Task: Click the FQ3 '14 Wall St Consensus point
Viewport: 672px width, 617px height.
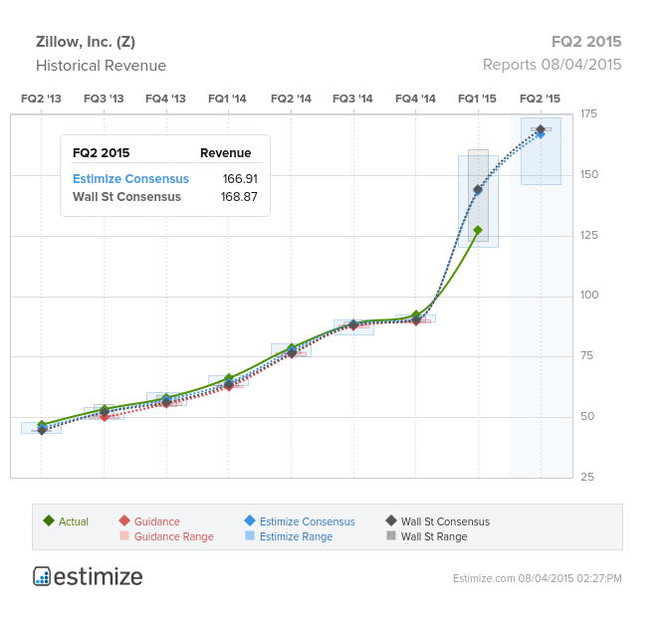Action: (x=353, y=324)
